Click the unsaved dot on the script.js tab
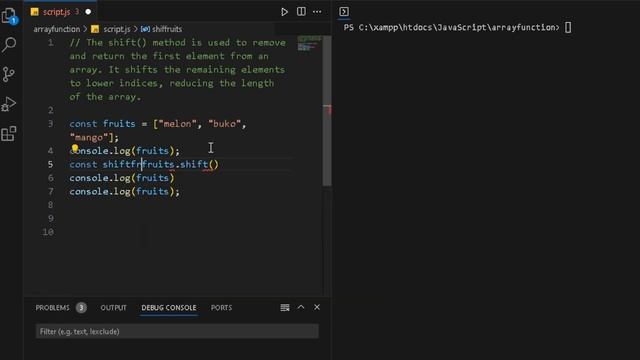This screenshot has height=360, width=640. [x=88, y=12]
